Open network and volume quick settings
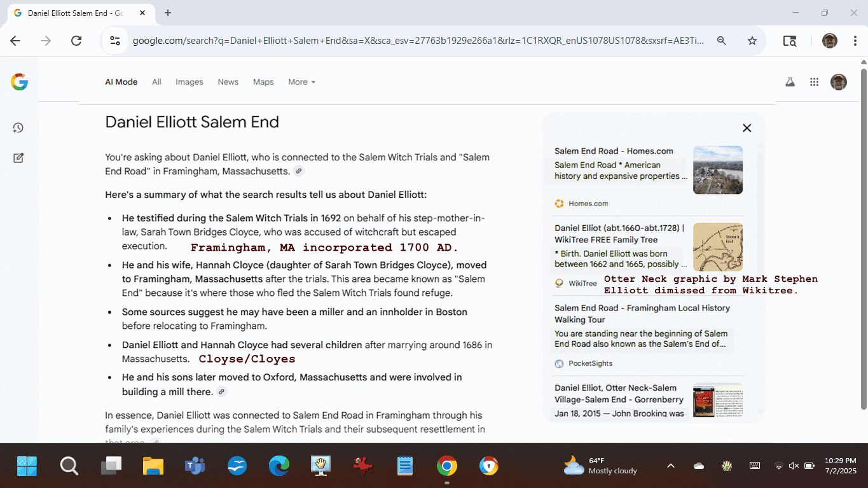The width and height of the screenshot is (868, 488). [x=794, y=466]
